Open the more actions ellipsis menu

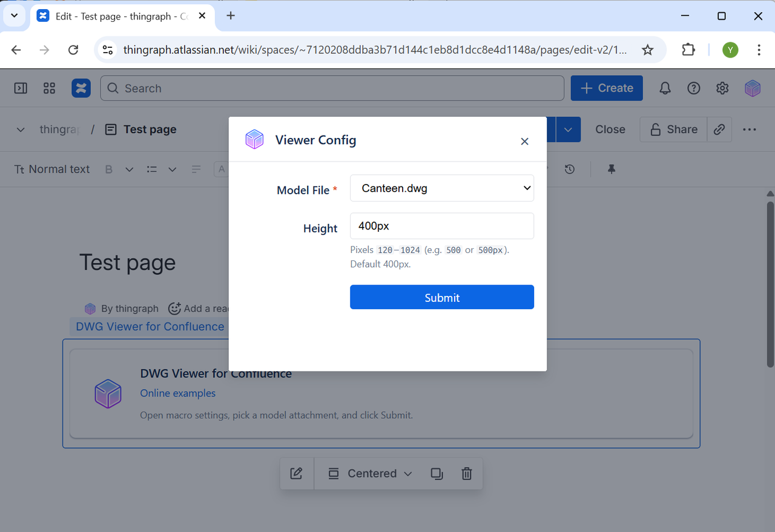(x=750, y=130)
